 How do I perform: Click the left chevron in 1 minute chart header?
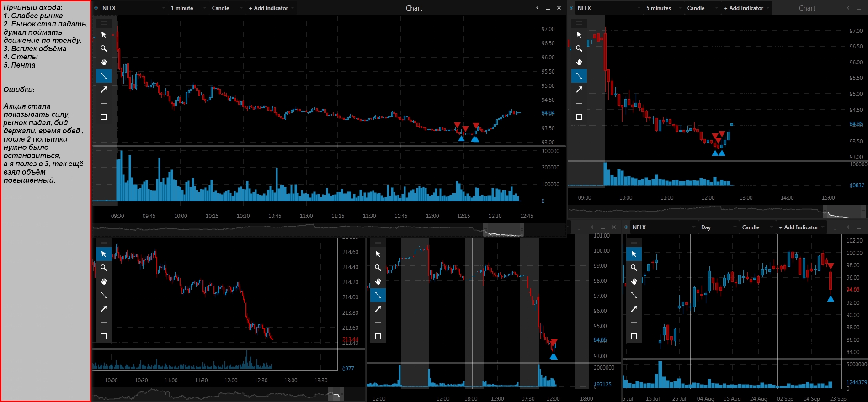pos(538,8)
